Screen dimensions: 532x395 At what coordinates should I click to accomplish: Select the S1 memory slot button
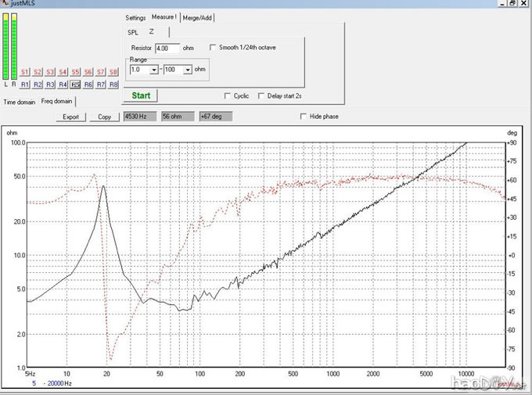(x=25, y=72)
